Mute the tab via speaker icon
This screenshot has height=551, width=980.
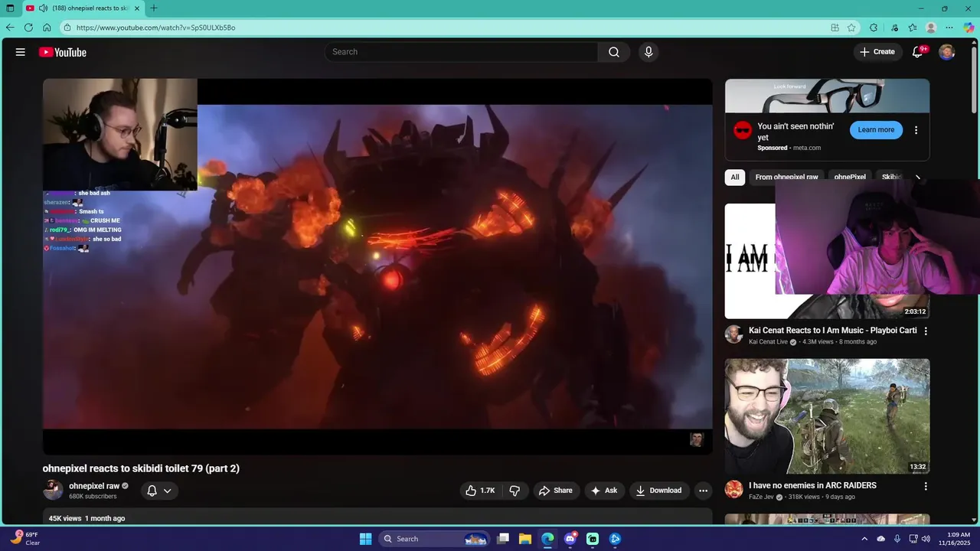43,8
